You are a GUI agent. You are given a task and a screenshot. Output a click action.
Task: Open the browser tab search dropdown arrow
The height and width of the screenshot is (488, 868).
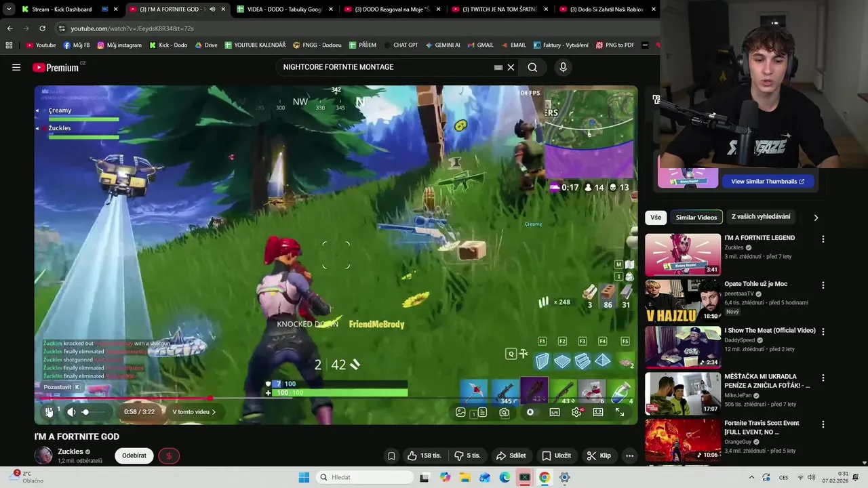coord(8,9)
